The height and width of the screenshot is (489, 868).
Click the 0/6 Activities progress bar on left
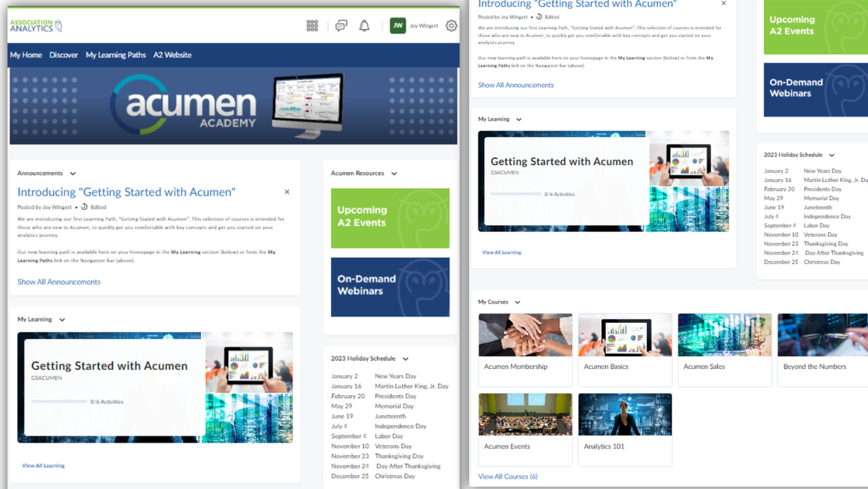(x=59, y=402)
